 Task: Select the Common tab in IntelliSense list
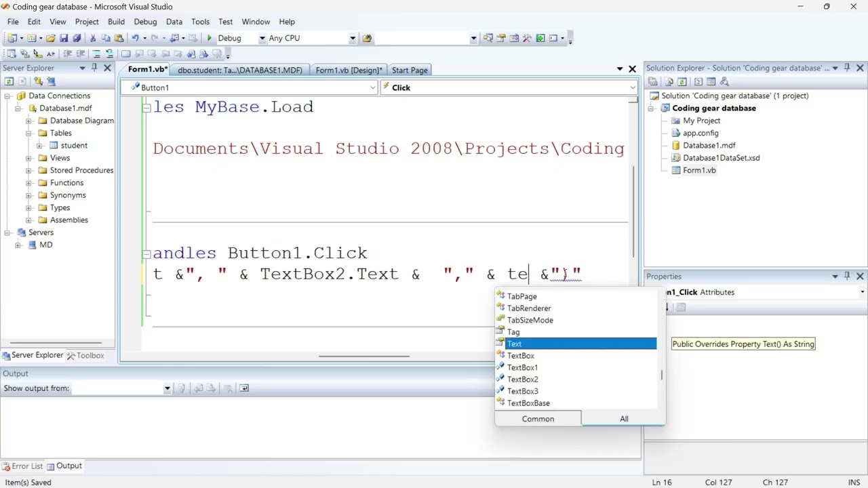(x=538, y=419)
